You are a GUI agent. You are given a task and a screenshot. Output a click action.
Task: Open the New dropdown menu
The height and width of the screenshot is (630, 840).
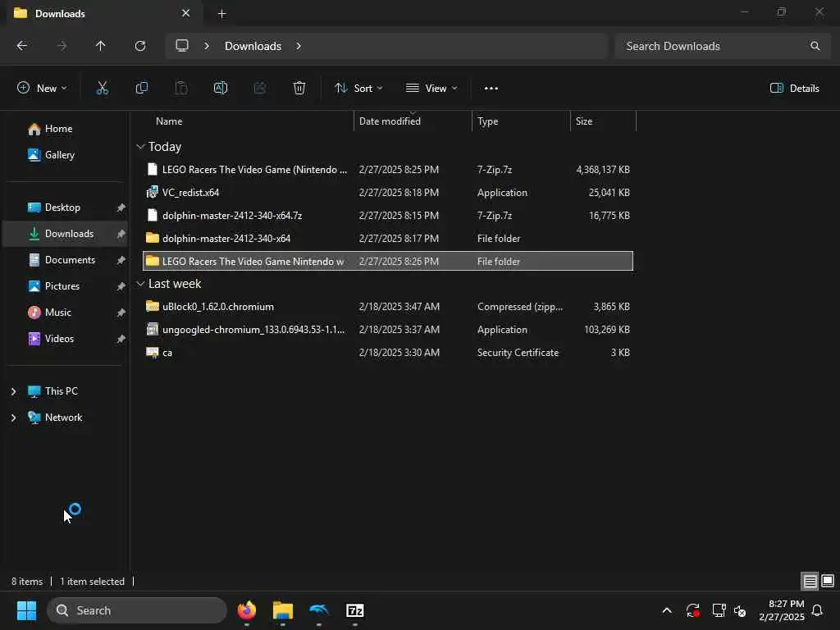pos(42,89)
